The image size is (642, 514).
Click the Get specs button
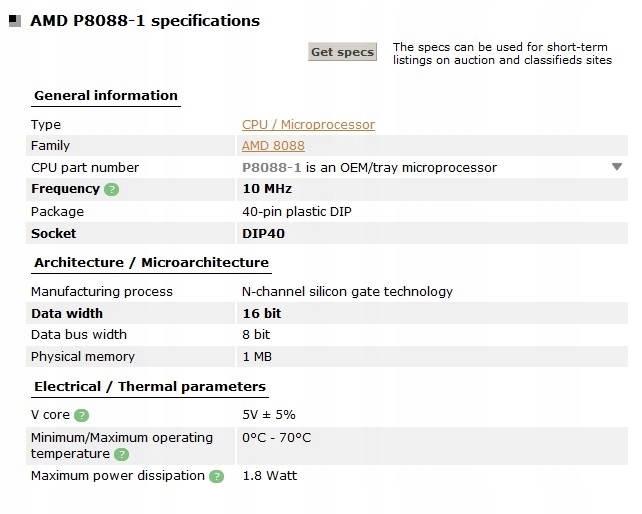[342, 52]
